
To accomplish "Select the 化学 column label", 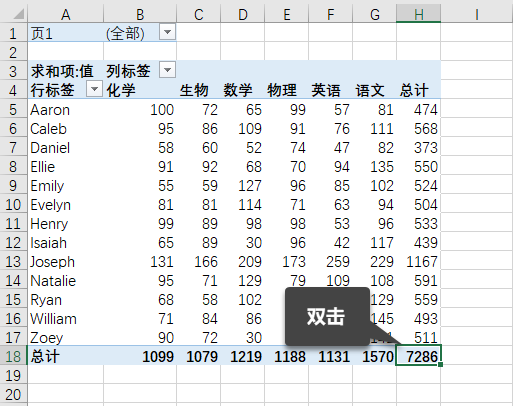I will (x=140, y=90).
